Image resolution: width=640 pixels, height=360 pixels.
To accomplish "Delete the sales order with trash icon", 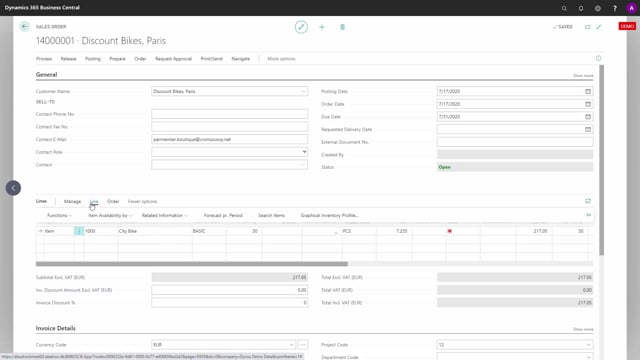I will pos(342,27).
